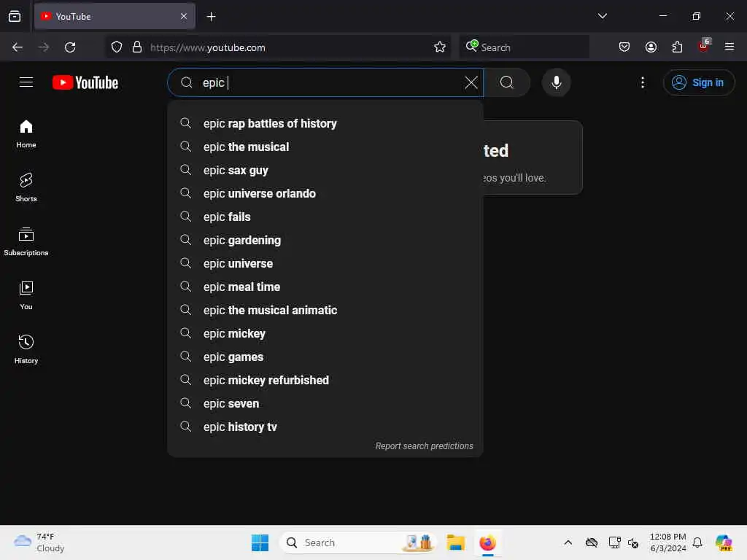Choose suggestion epic meal time
The height and width of the screenshot is (560, 747).
[x=325, y=287]
